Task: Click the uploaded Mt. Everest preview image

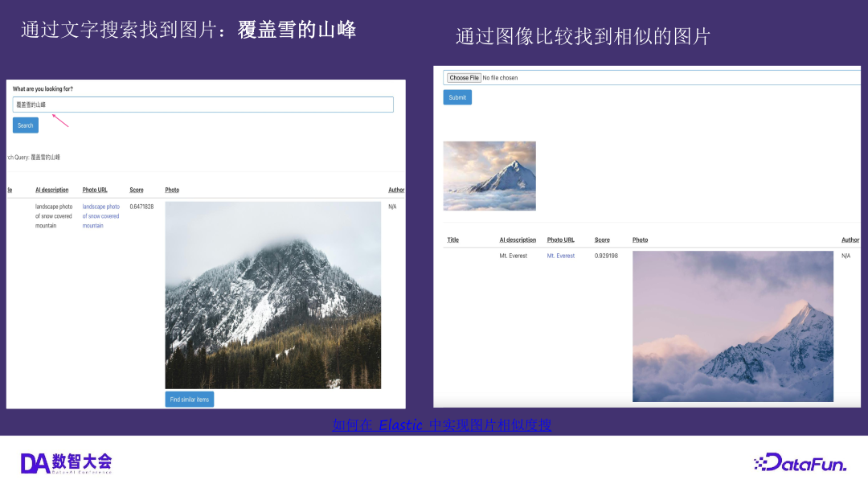Action: 489,175
